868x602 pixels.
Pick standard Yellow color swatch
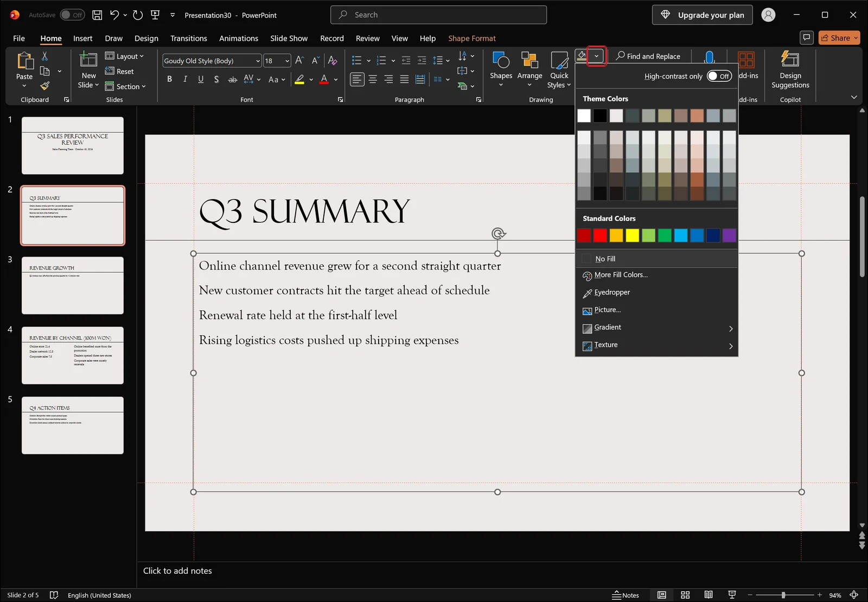[x=633, y=235]
